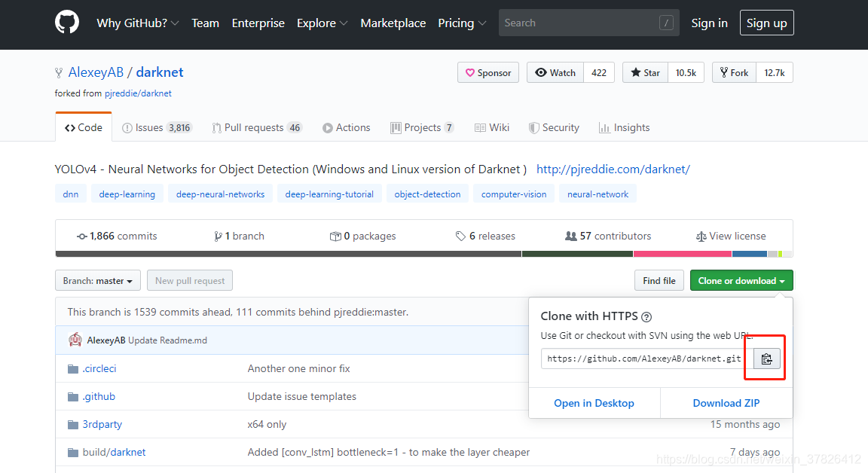Screen dimensions: 868x473
Task: Click the GitHub octocat logo
Action: (x=67, y=23)
